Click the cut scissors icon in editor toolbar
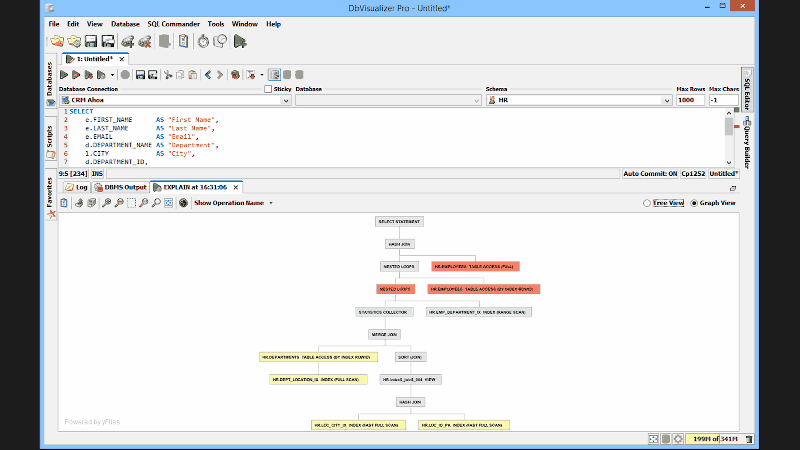Viewport: 800px width, 450px height. point(168,75)
